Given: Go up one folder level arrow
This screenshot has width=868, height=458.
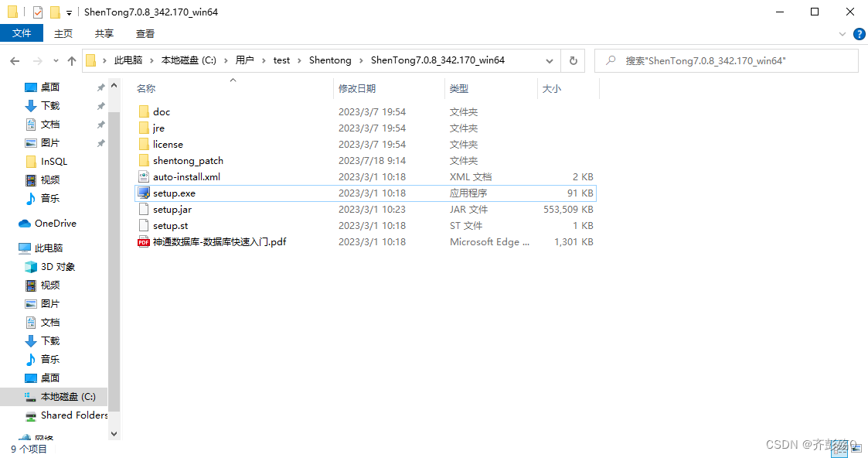Looking at the screenshot, I should [x=71, y=61].
